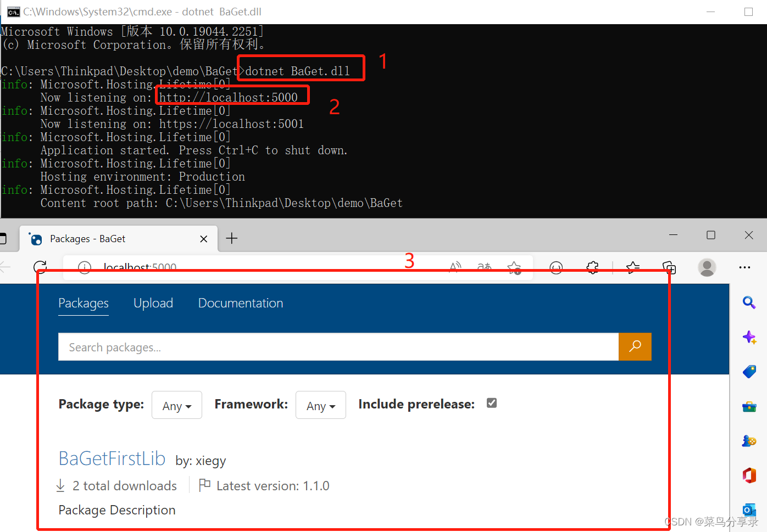Image resolution: width=767 pixels, height=532 pixels.
Task: Click the 'Content root path' line in cmd
Action: coord(221,203)
